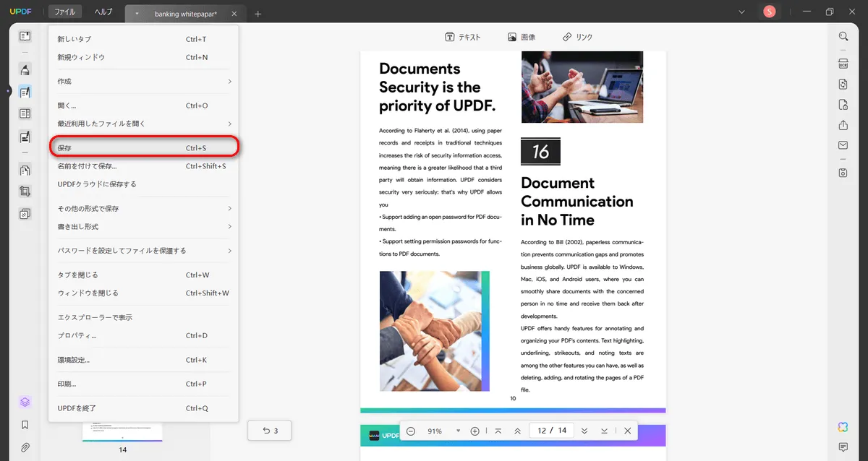Screen dimensions: 868x461
Task: Choose UPDFクラウドに保存する menu item
Action: coord(143,184)
